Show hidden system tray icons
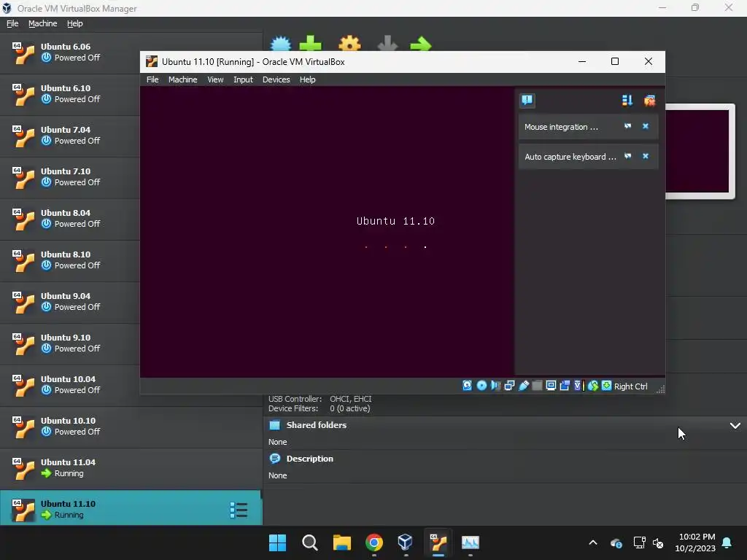The height and width of the screenshot is (560, 747). (593, 542)
